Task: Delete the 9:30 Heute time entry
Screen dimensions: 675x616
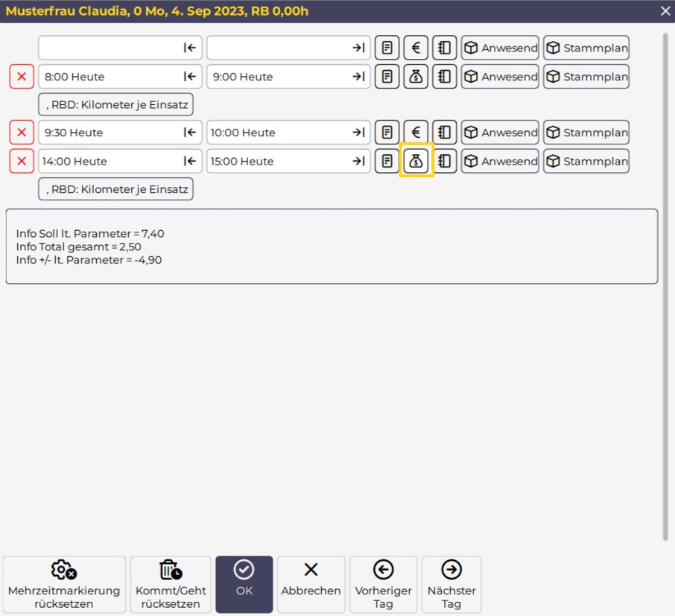Action: pyautogui.click(x=22, y=133)
